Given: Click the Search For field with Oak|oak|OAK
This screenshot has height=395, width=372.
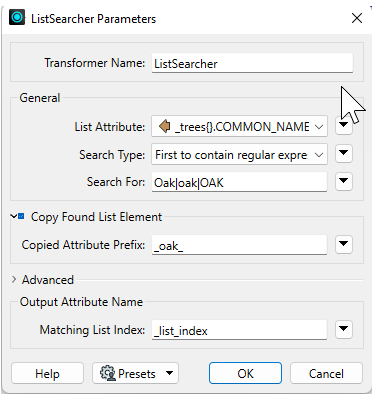Looking at the screenshot, I should (x=239, y=182).
